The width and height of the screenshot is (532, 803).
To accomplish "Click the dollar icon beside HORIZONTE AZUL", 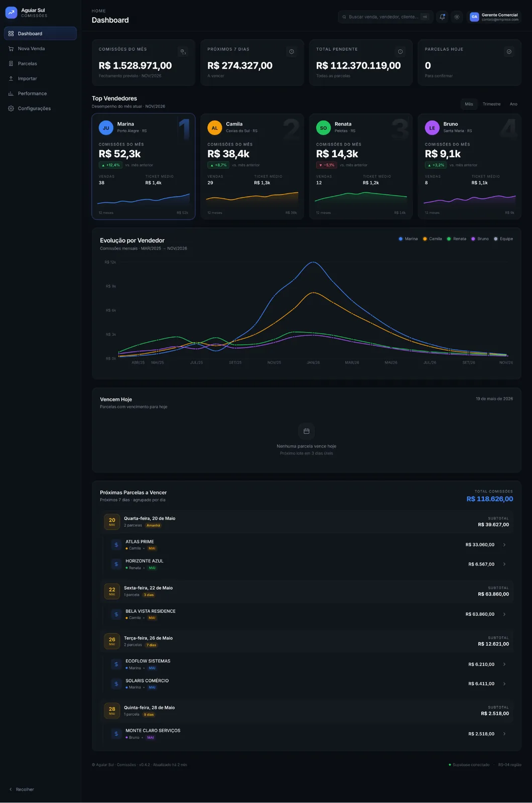I will click(x=116, y=564).
